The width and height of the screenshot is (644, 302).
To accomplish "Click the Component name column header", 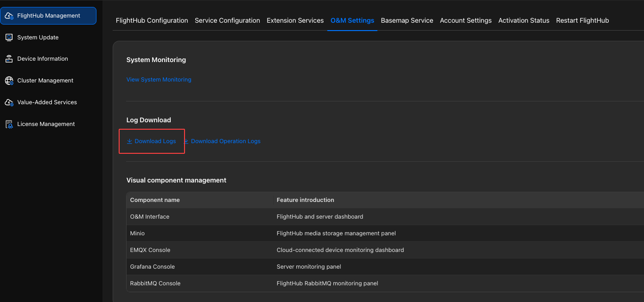I will [x=155, y=200].
